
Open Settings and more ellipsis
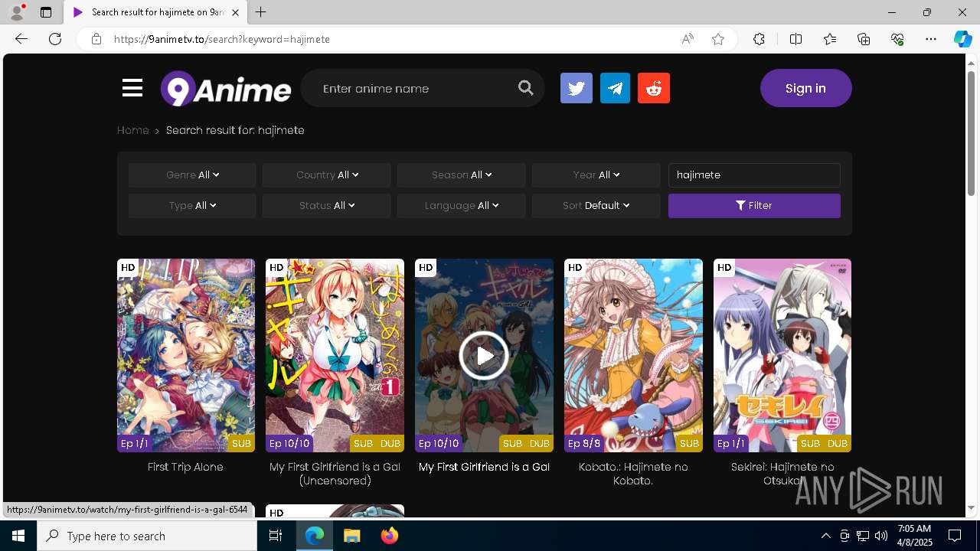(x=931, y=39)
